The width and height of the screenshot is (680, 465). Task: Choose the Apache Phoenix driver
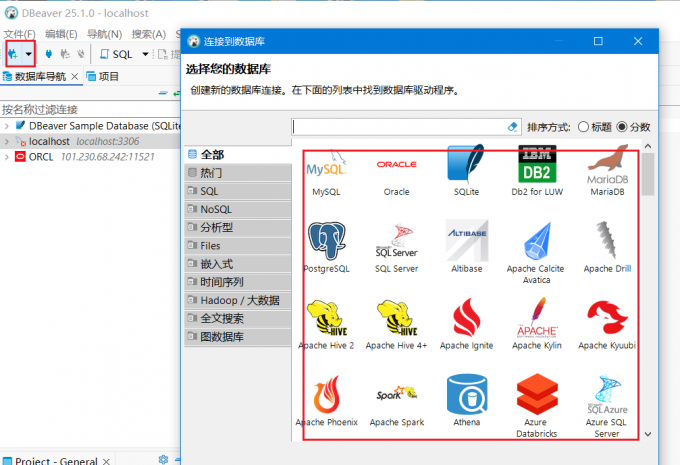pos(327,401)
